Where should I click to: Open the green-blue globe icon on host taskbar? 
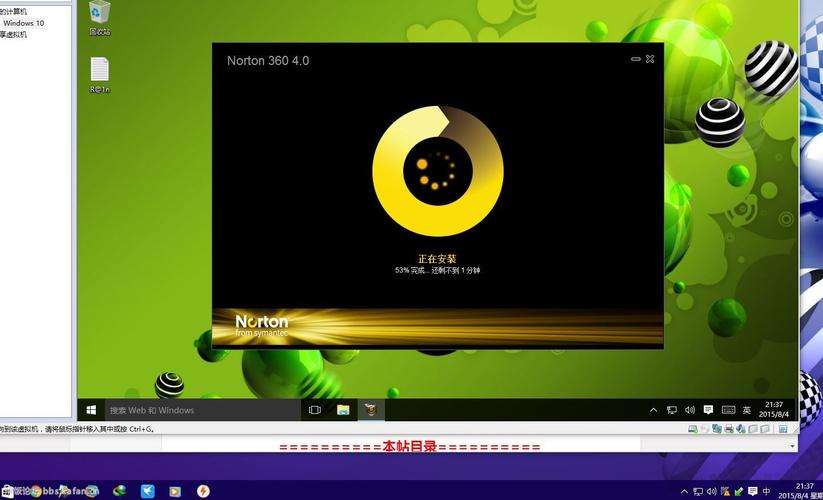pyautogui.click(x=120, y=491)
